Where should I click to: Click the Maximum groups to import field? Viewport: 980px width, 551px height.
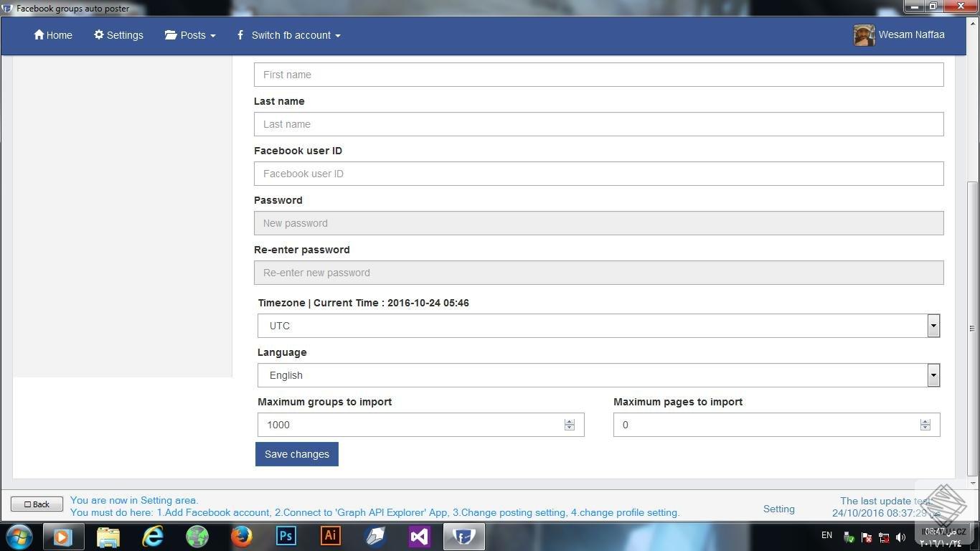pos(420,425)
